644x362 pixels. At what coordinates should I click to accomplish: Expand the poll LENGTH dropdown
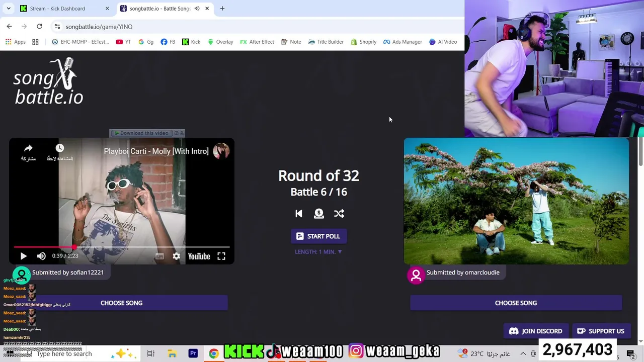pos(318,251)
